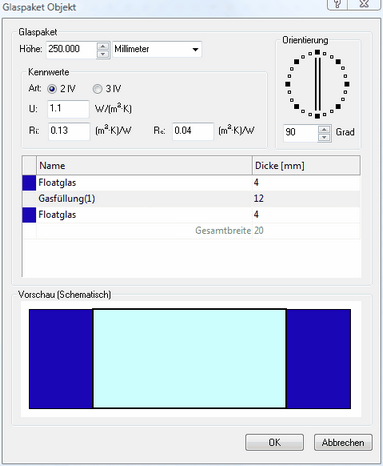Select rightmost orientation point on the dial

(347, 84)
